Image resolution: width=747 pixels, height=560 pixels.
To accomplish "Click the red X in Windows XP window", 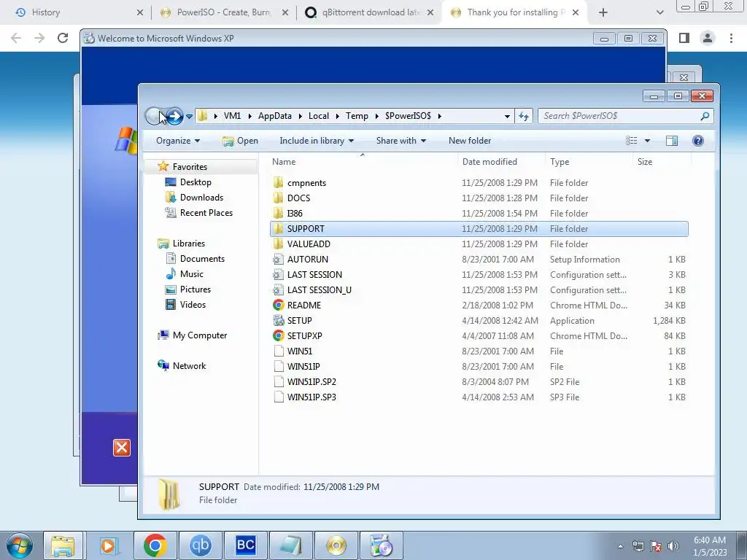I will [x=122, y=448].
